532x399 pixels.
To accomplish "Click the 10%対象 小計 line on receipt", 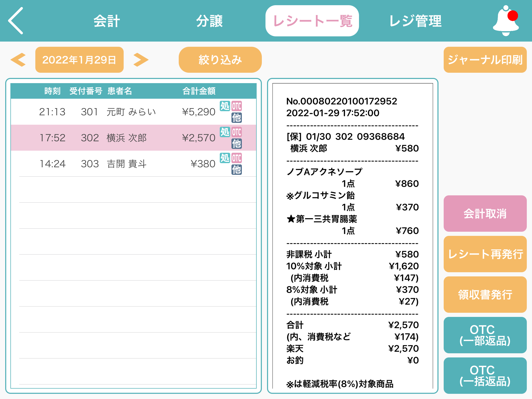I will pyautogui.click(x=353, y=266).
